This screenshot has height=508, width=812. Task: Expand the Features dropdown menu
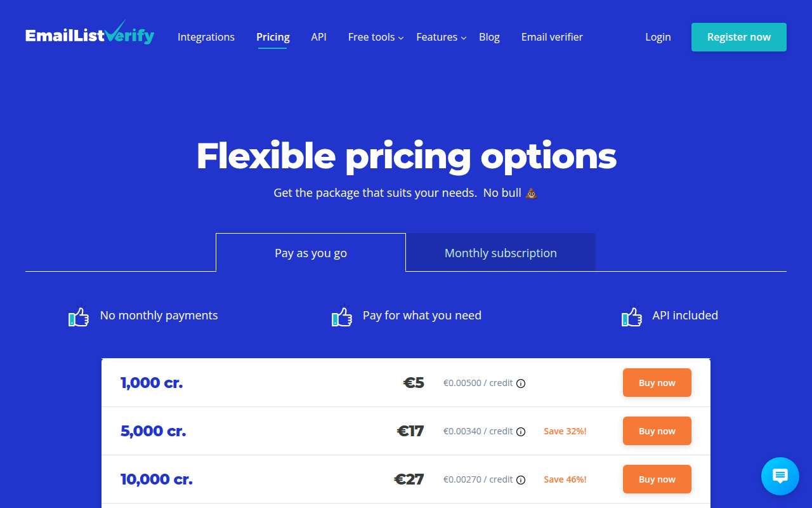pyautogui.click(x=441, y=37)
